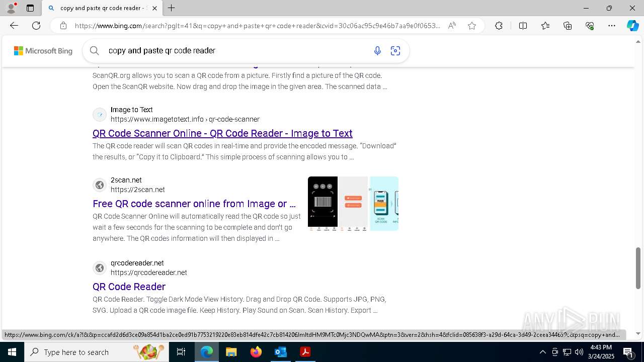Image resolution: width=644 pixels, height=362 pixels.
Task: Open the tab actions menu icon
Action: coord(30,8)
